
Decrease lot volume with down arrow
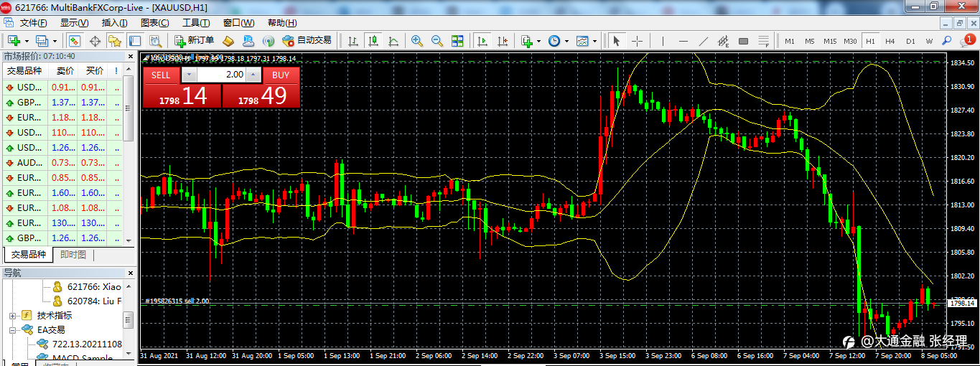pos(189,75)
